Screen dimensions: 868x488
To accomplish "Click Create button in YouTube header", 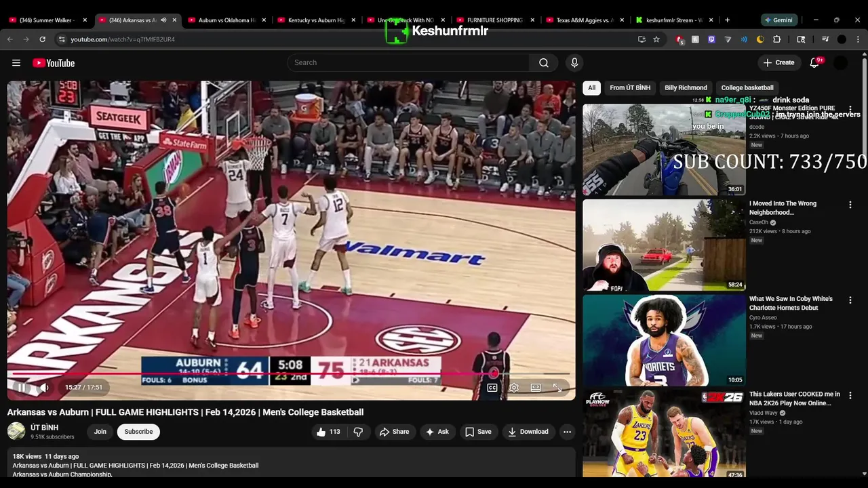I will pyautogui.click(x=778, y=62).
